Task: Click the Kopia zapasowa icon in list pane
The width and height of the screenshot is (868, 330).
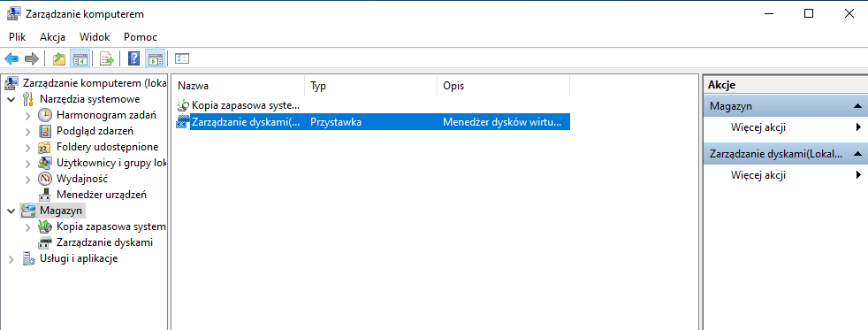Action: tap(183, 105)
